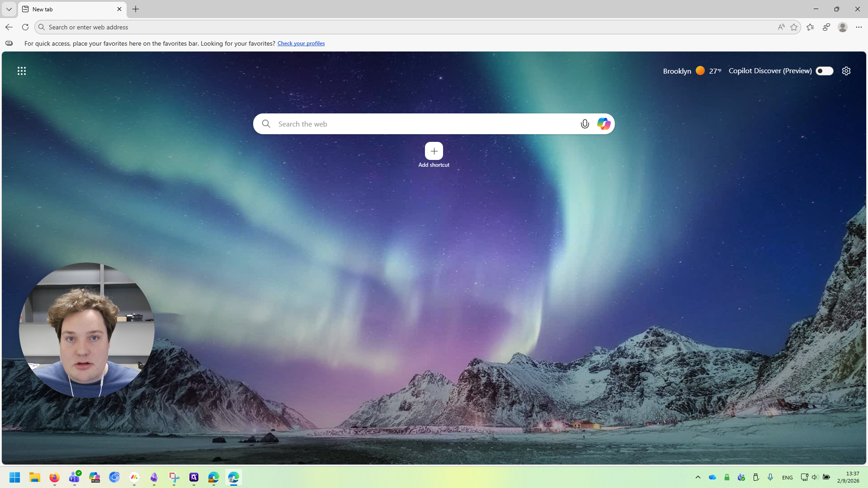
Task: Open the app launcher grid icon
Action: click(x=22, y=71)
